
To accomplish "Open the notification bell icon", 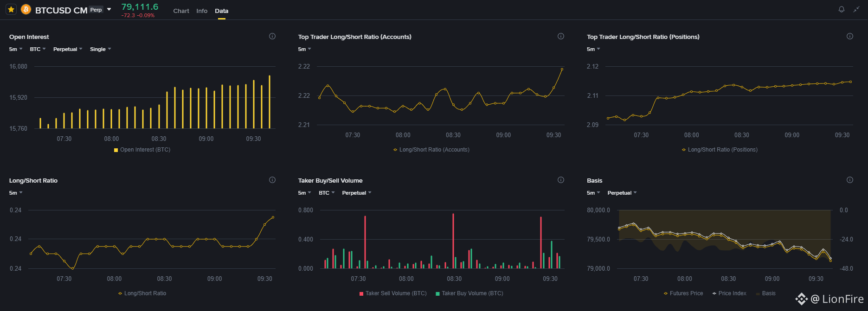I will (842, 9).
